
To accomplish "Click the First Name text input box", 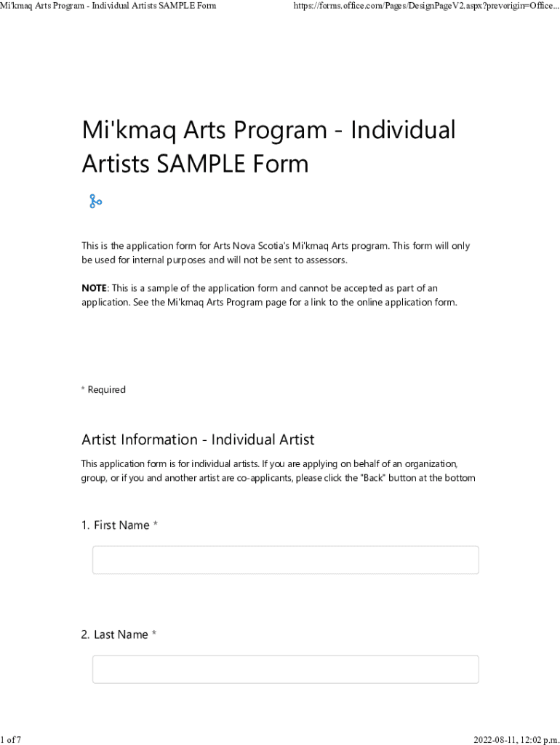I will [285, 560].
